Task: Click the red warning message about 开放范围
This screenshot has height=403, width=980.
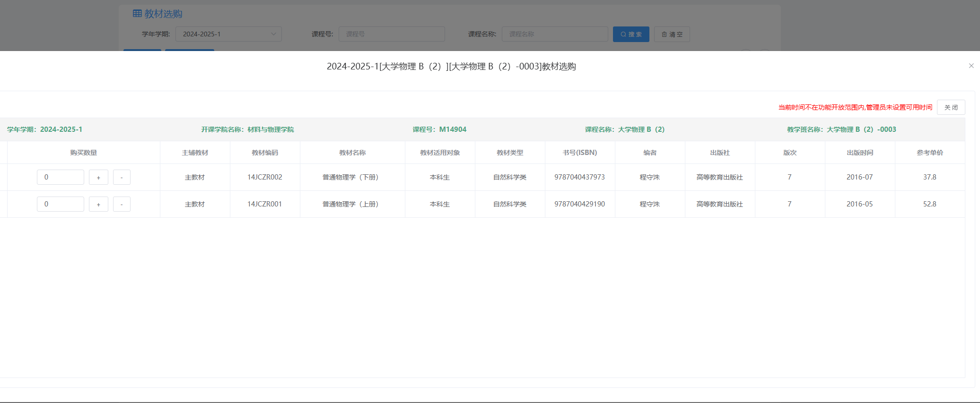Action: (x=855, y=107)
